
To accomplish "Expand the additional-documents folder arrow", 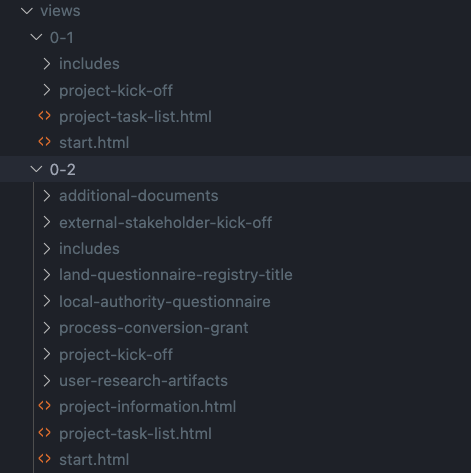I will click(47, 196).
